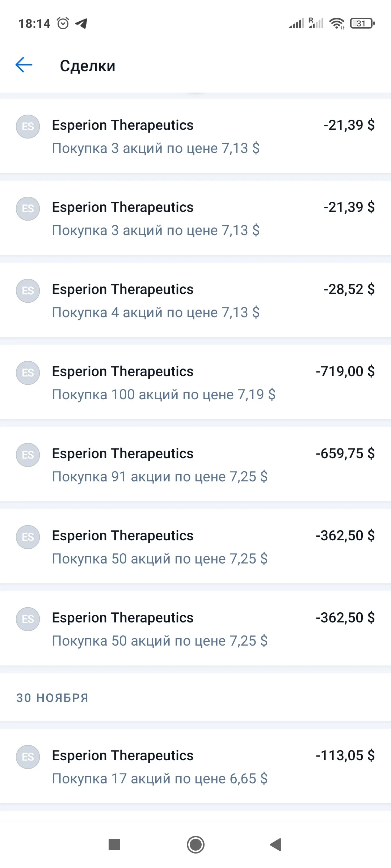Tap the Android back triangle button
Viewport: 391px width, 868px height.
(276, 845)
